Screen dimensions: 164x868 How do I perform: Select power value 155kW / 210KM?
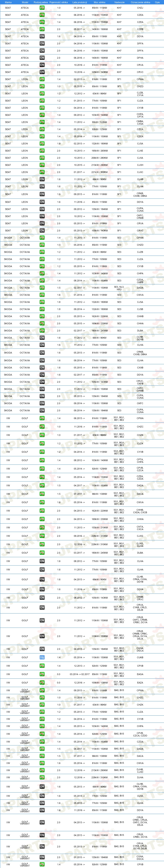coord(99,528)
